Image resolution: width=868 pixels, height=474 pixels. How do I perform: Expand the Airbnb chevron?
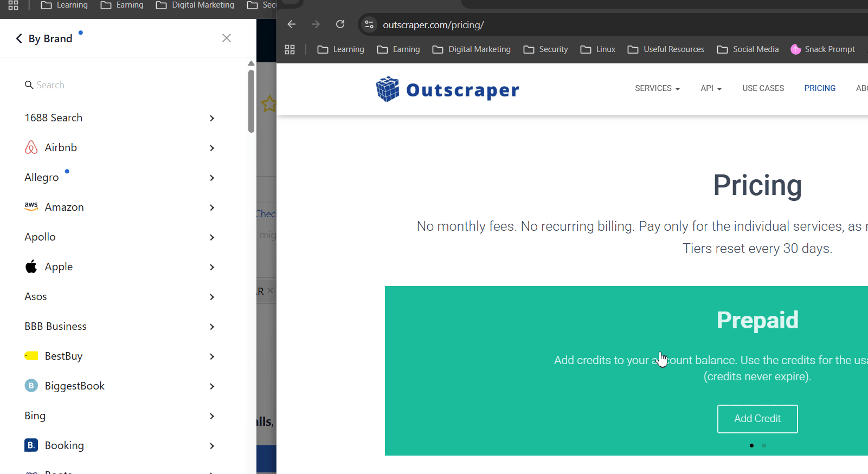pos(212,148)
